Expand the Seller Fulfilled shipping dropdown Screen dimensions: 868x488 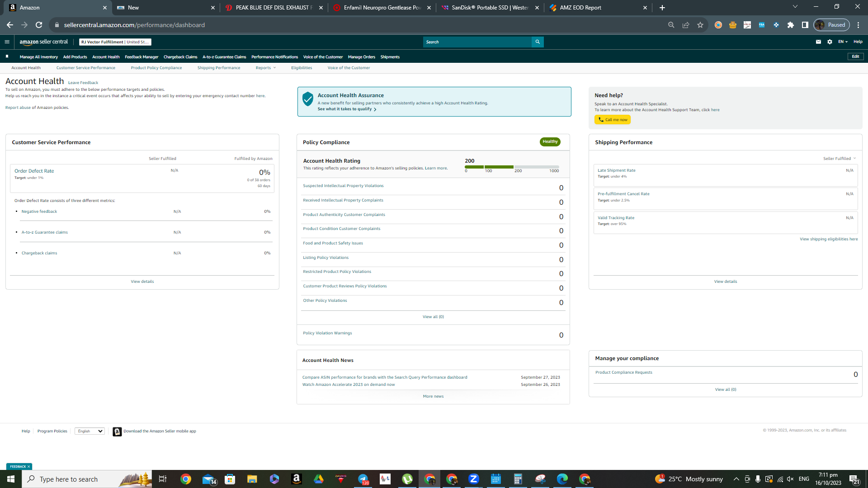840,159
